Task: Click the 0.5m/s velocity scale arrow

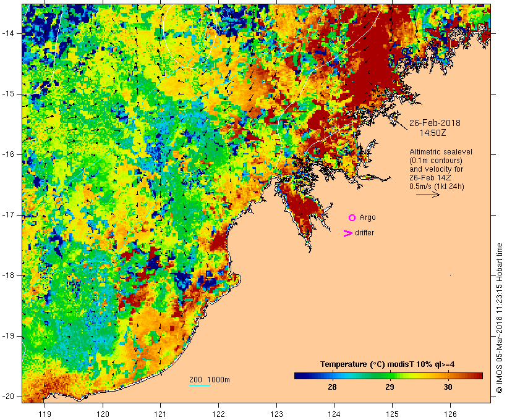Action: pos(428,195)
